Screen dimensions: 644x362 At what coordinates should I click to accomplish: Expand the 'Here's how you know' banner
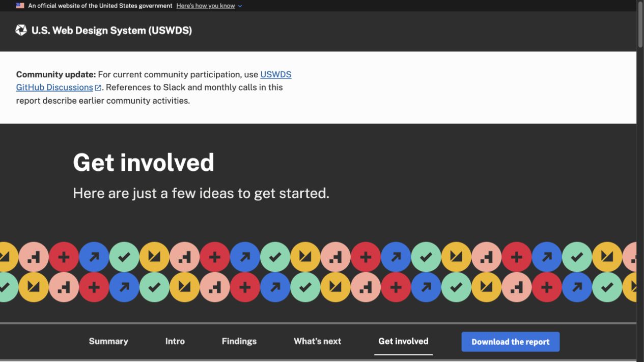click(x=206, y=6)
